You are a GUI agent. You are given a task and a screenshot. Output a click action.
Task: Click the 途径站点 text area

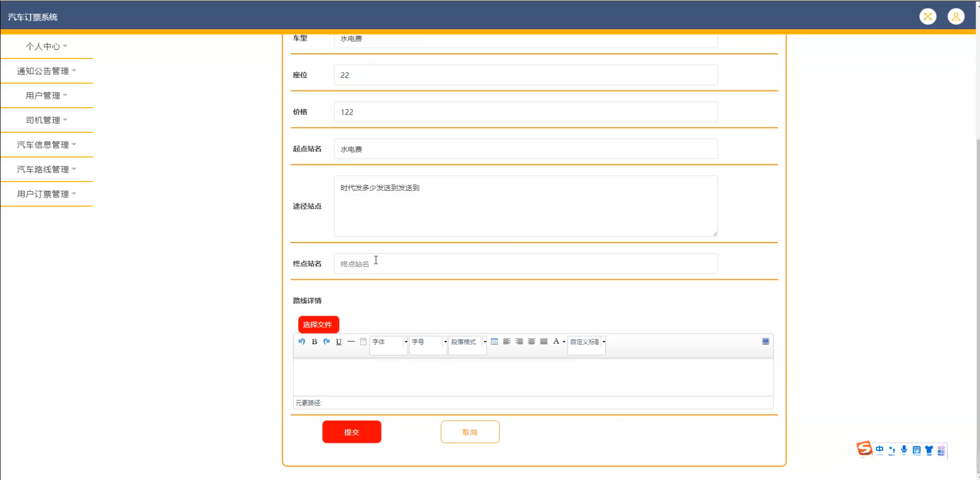pos(526,206)
